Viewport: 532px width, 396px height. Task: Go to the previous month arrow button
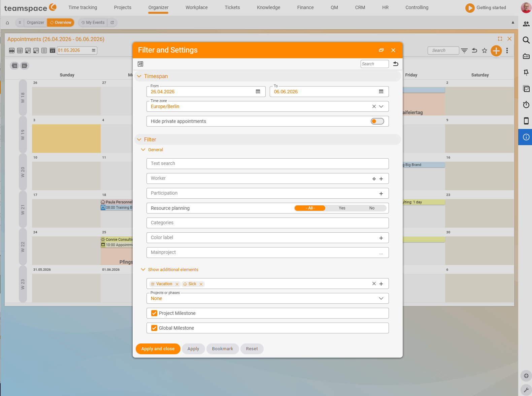tap(15, 66)
